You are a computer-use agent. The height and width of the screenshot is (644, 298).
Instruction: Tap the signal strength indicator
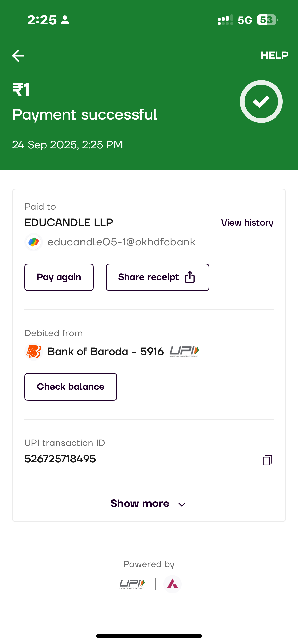click(x=225, y=20)
